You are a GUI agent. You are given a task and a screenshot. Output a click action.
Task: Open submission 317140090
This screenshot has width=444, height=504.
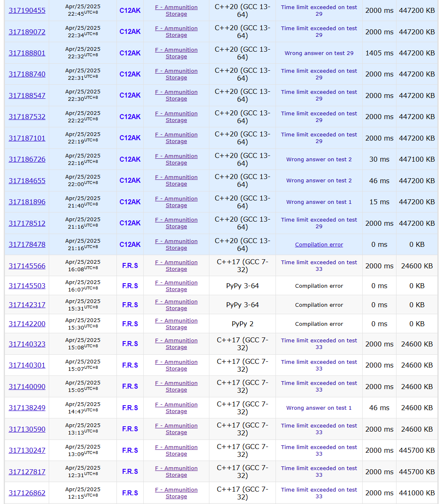coord(27,387)
